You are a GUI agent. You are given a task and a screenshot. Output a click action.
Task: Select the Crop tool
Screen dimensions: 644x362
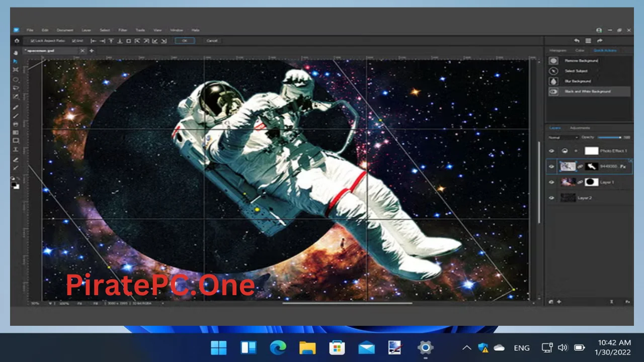tap(16, 97)
